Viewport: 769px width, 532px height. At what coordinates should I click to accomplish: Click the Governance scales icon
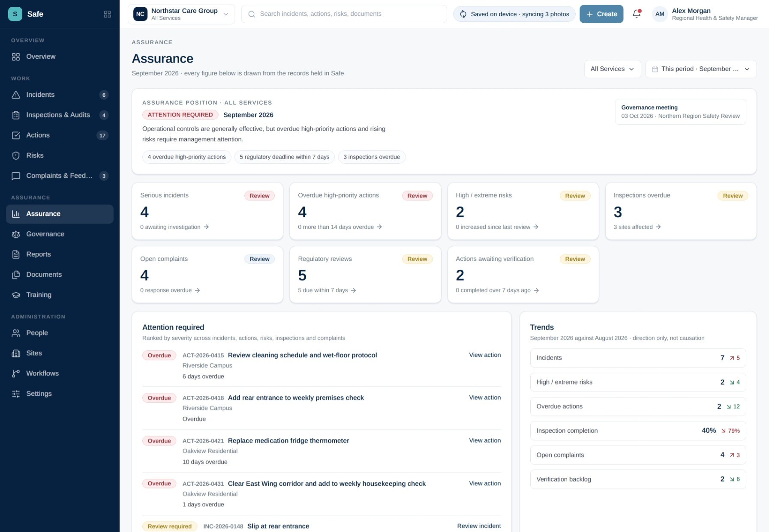point(16,234)
